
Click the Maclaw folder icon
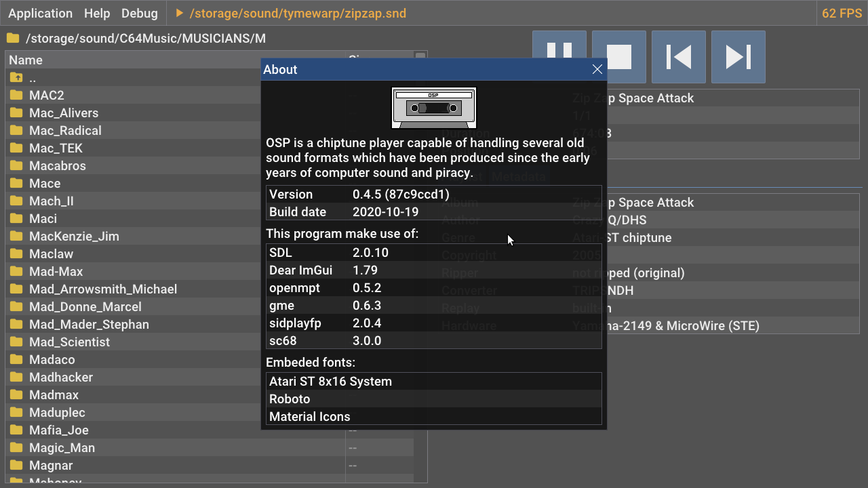click(x=16, y=254)
